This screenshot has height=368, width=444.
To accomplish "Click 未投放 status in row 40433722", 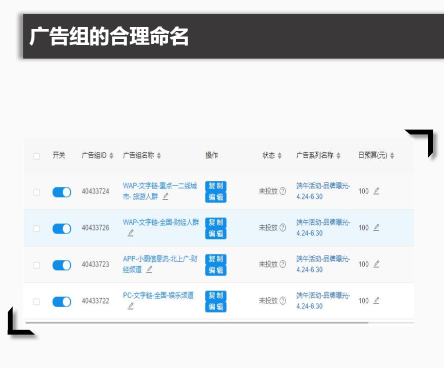I will 268,301.
